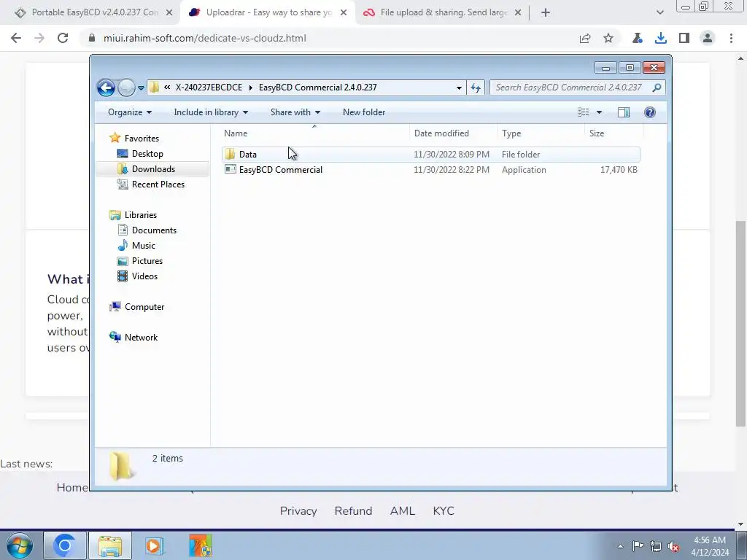Click the Windows Start button
The image size is (747, 560).
[x=20, y=545]
